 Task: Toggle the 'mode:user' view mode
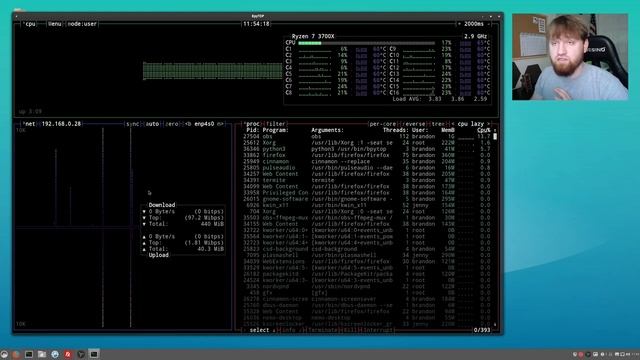click(82, 24)
